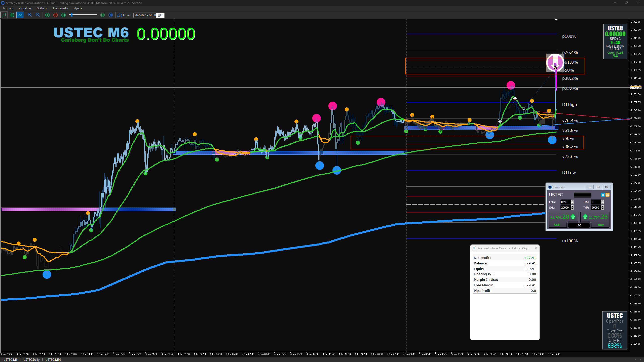Decrease the T/P value with down arrow
The width and height of the screenshot is (644, 362).
click(x=603, y=209)
